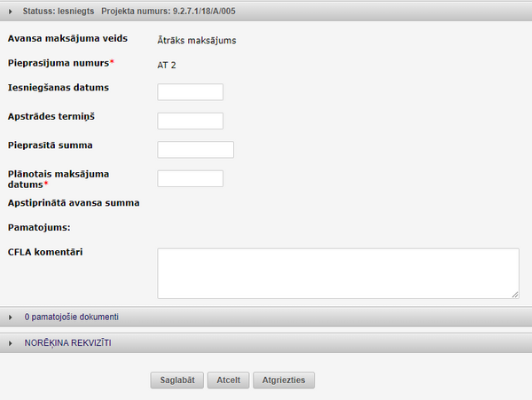This screenshot has width=532, height=400.
Task: Click the Plānotais maksājuma datums field
Action: 190,178
